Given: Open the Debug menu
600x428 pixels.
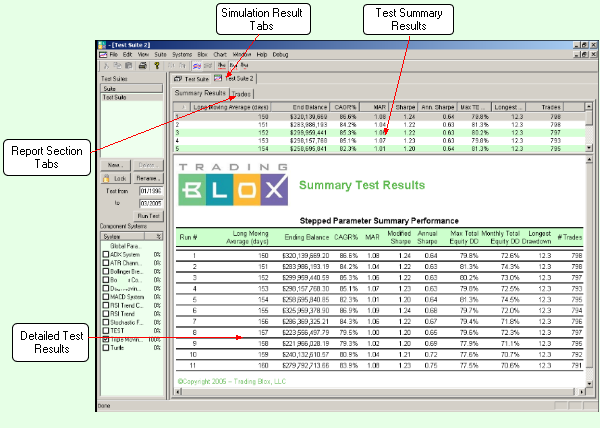Looking at the screenshot, I should [x=280, y=55].
